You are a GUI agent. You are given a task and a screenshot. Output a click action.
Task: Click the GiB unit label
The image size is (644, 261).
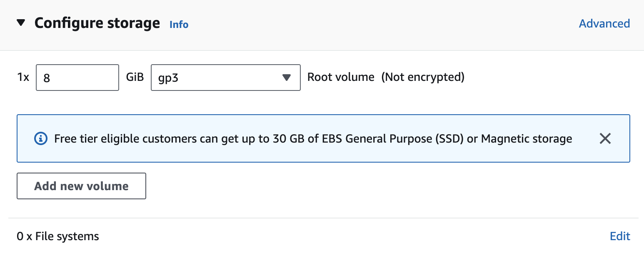tap(135, 77)
